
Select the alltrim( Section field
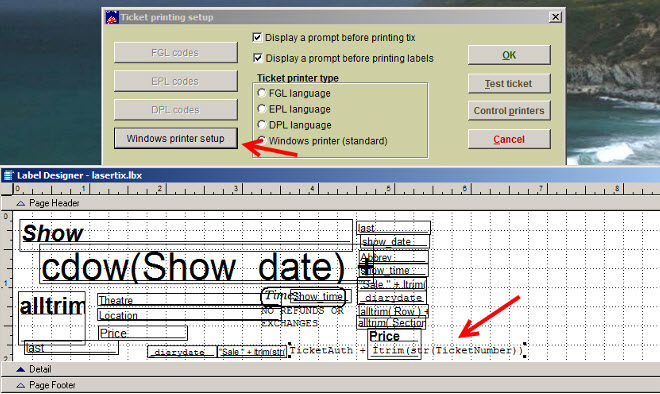click(391, 323)
